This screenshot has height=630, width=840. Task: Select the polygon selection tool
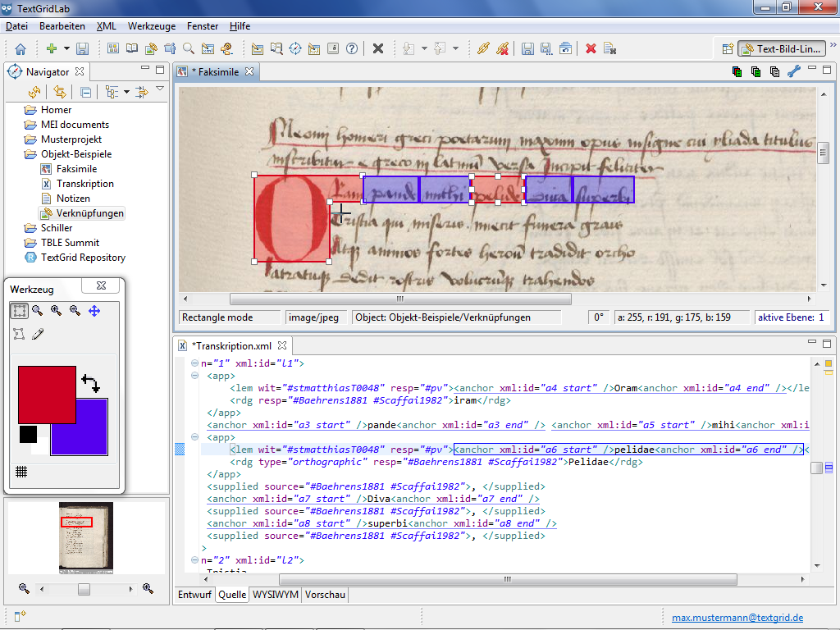click(x=19, y=334)
